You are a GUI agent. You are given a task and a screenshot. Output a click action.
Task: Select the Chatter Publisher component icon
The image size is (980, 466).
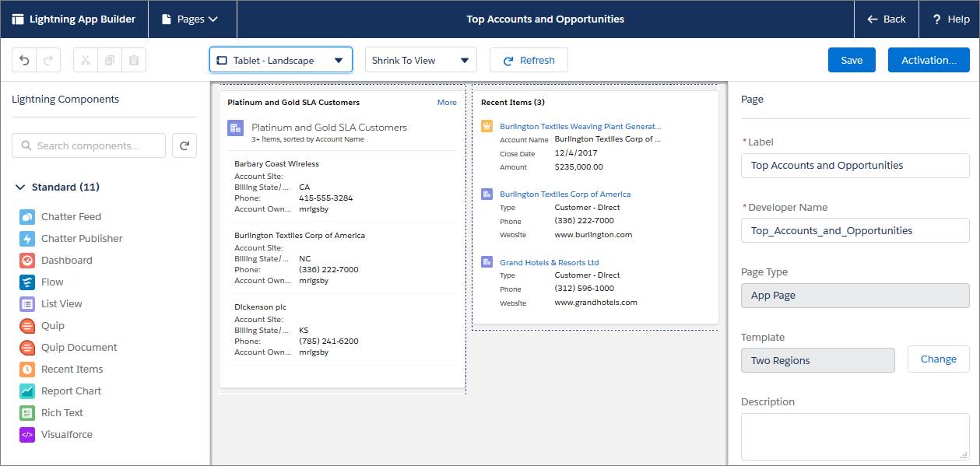pos(27,239)
